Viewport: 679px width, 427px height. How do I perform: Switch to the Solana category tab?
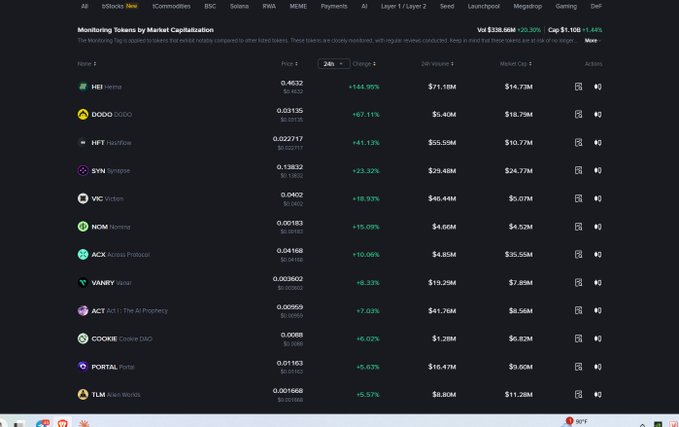pos(239,6)
